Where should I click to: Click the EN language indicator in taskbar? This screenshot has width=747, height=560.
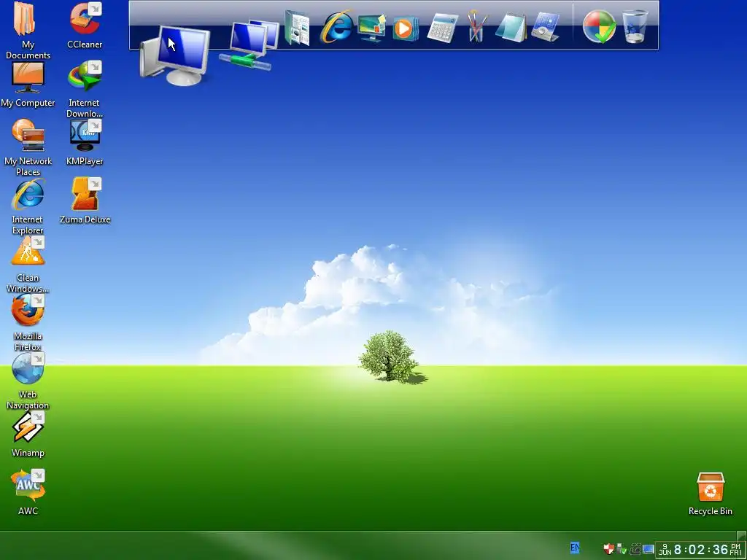(x=575, y=548)
